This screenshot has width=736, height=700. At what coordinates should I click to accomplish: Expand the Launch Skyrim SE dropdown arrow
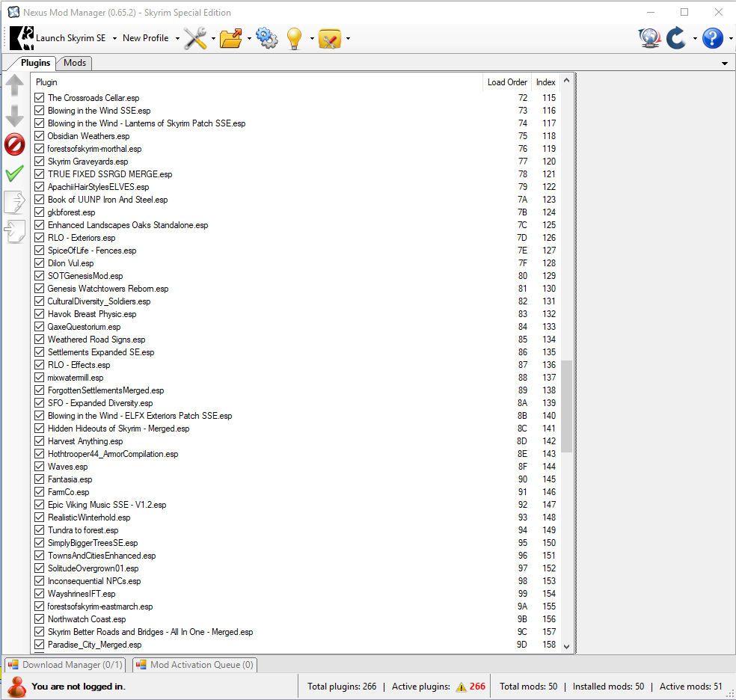pos(114,39)
